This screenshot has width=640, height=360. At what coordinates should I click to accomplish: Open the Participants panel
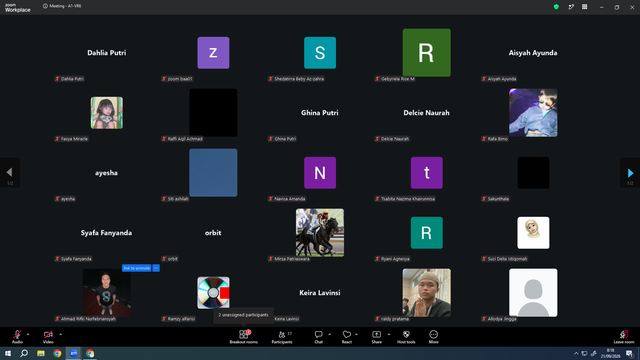pyautogui.click(x=282, y=336)
